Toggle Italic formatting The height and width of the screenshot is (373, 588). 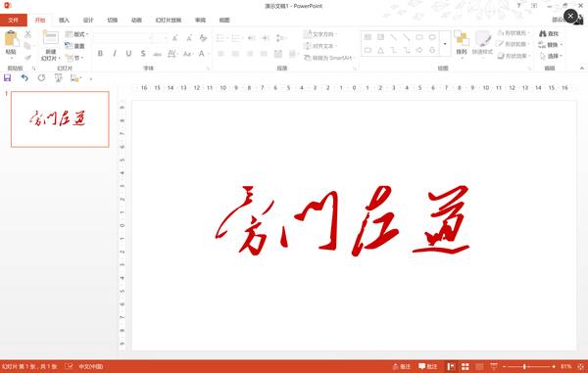tap(115, 54)
